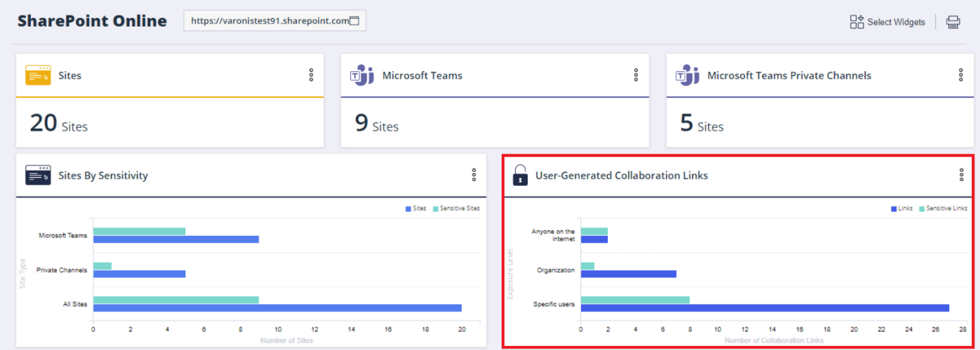Click Site Type axis title
The height and width of the screenshot is (350, 980).
(22, 272)
